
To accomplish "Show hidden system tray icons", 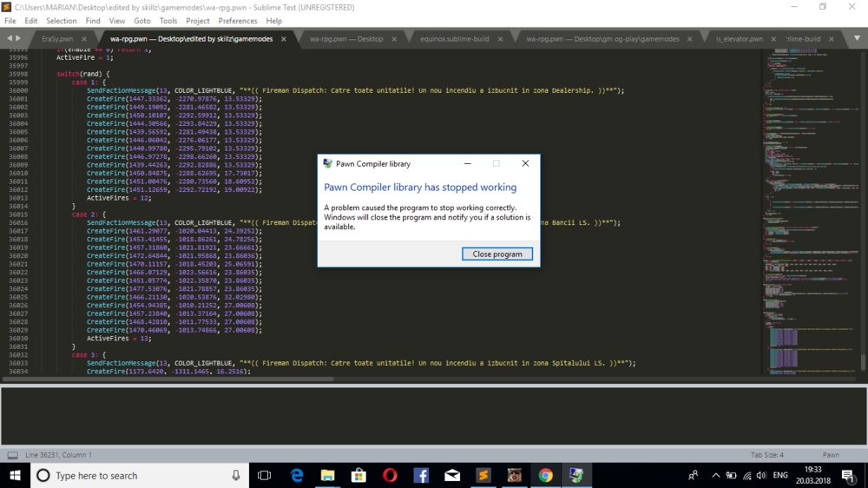I will coord(716,475).
